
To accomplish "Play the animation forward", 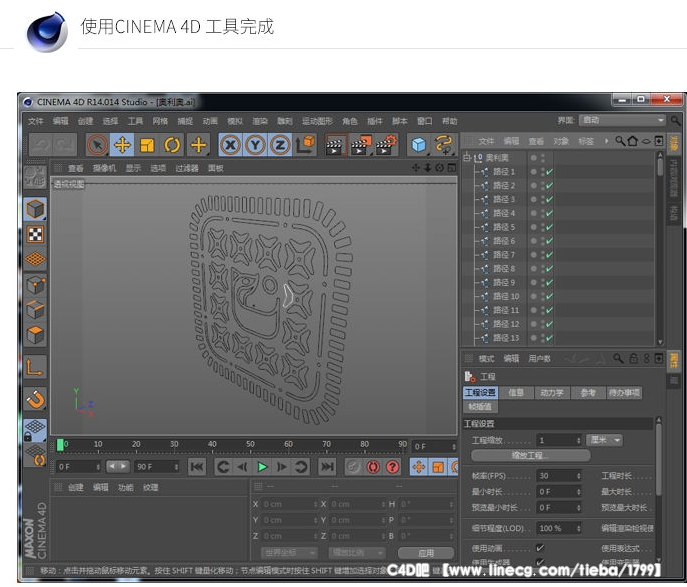I will tap(262, 467).
